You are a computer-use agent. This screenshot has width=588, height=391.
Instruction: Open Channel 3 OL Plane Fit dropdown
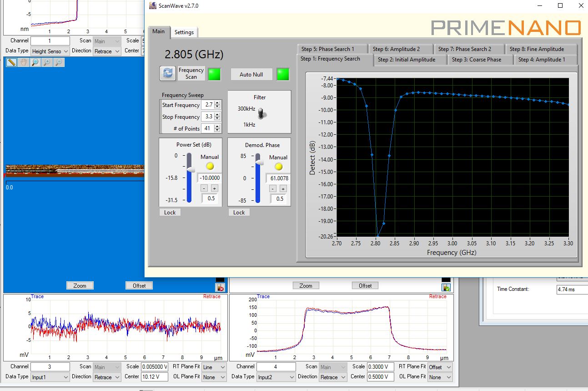(214, 377)
